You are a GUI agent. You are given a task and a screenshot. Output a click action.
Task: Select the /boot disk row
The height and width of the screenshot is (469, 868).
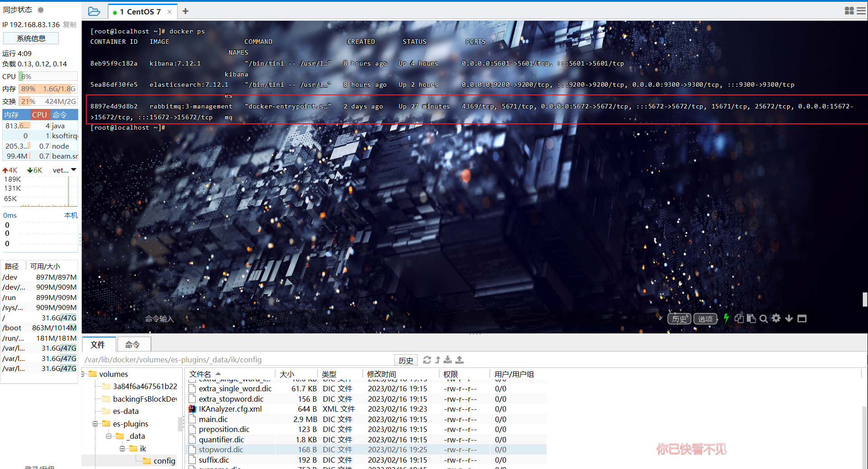pyautogui.click(x=39, y=328)
